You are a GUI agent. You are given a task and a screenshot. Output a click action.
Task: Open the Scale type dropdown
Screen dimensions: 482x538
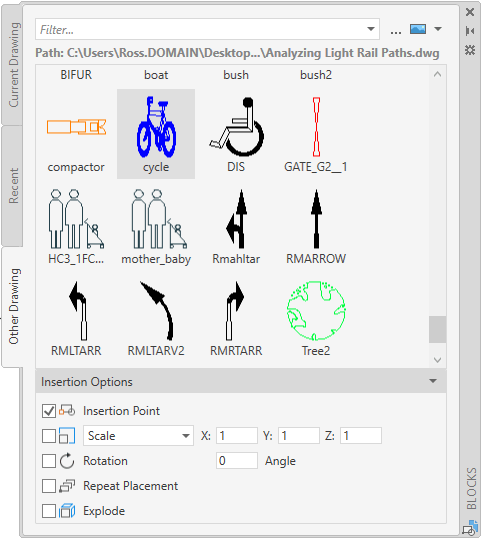point(138,436)
